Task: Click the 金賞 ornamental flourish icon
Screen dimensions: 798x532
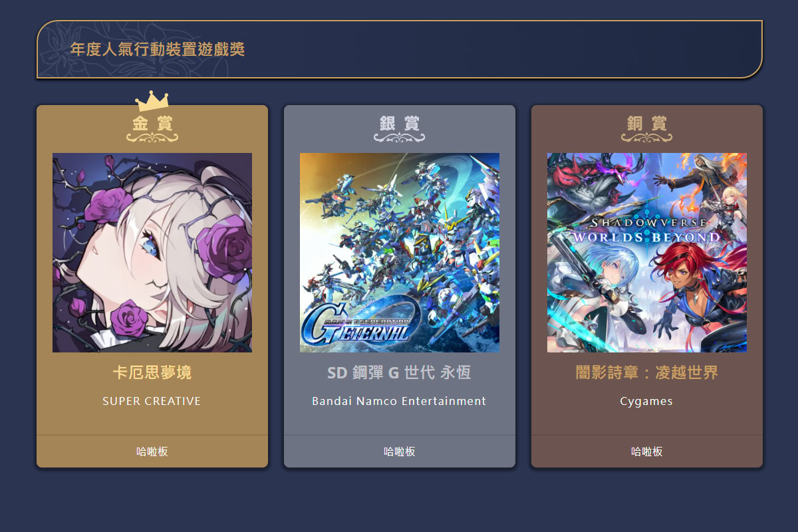Action: pos(152,137)
